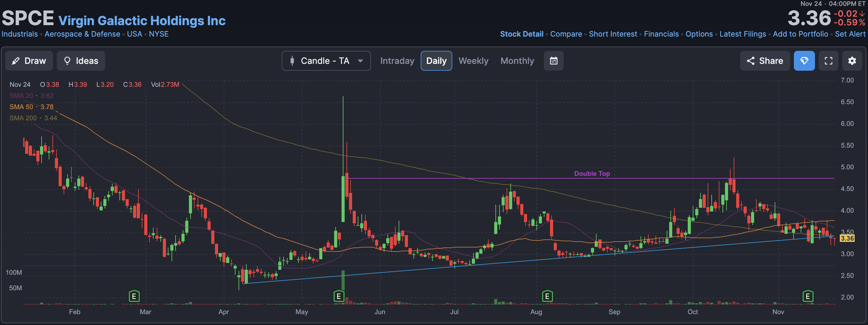Enter fullscreen chart mode
868x325 pixels.
click(829, 61)
